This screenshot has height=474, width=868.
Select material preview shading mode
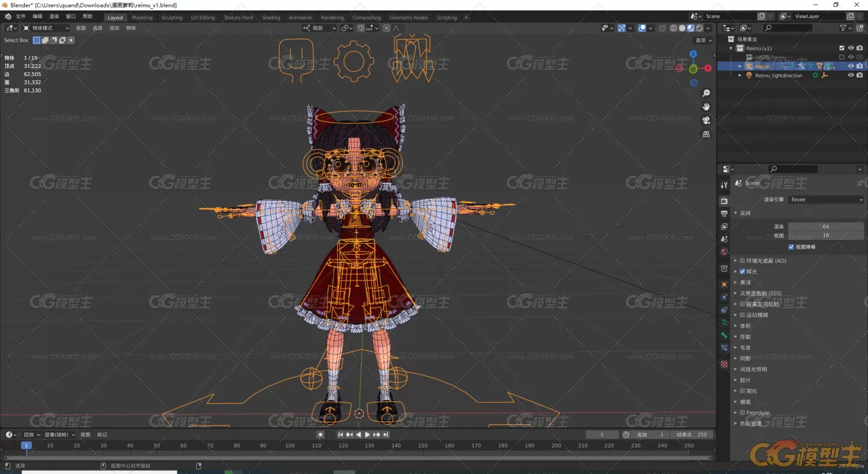tap(690, 28)
